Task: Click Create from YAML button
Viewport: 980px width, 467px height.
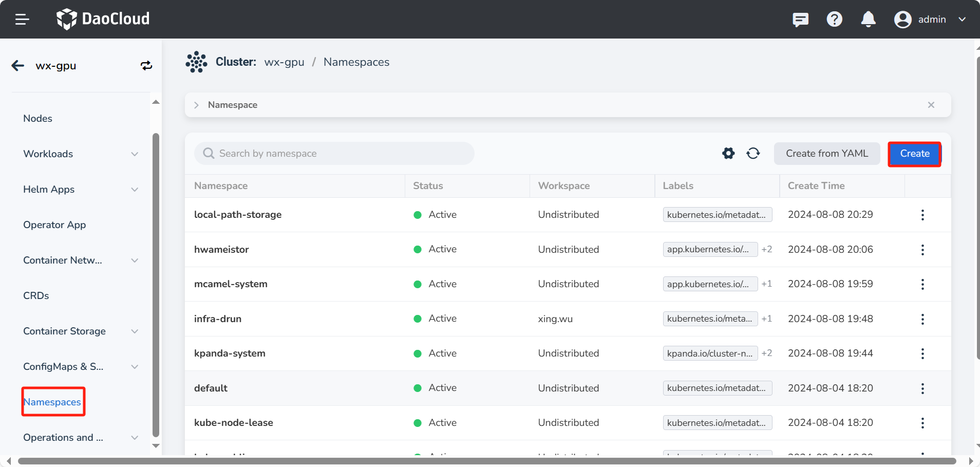Action: pos(826,154)
